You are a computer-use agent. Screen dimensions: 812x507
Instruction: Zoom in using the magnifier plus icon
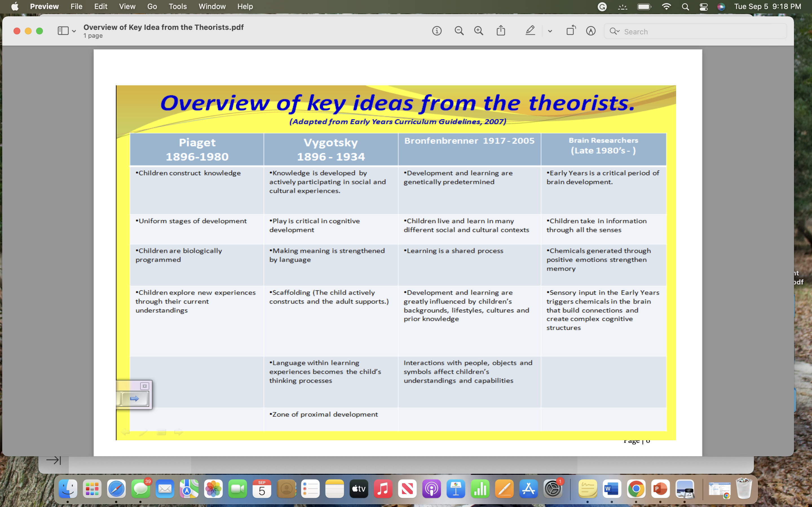pyautogui.click(x=478, y=31)
